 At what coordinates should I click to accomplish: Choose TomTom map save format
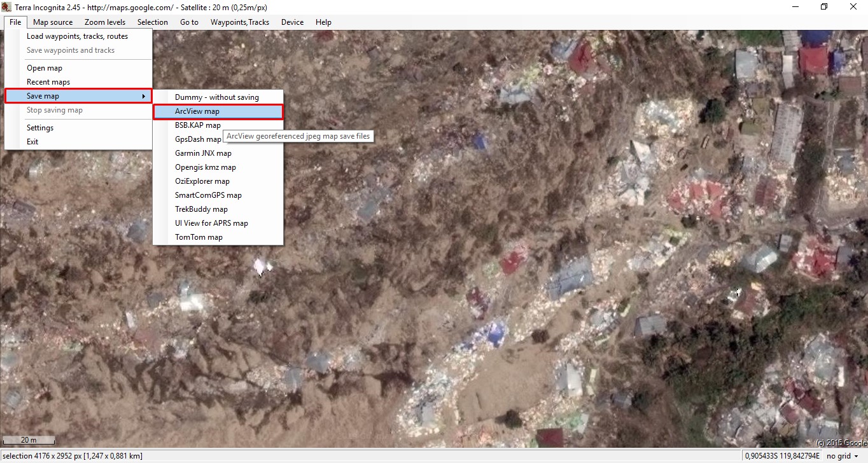tap(199, 237)
